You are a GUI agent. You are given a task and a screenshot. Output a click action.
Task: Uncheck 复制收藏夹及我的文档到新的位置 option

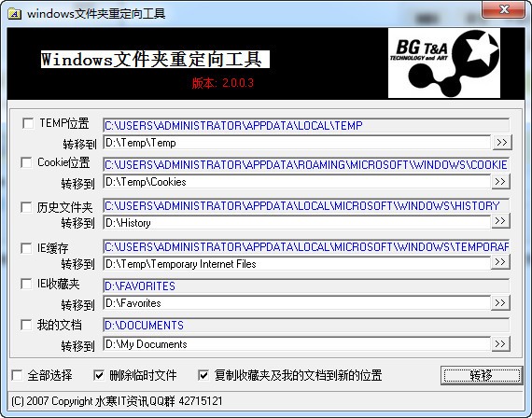[203, 375]
